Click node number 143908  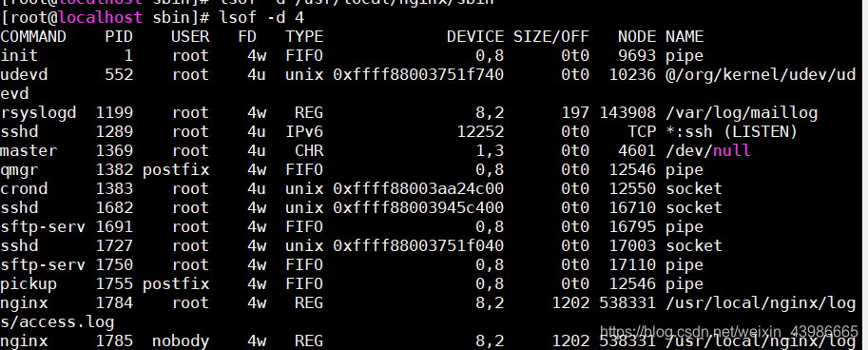pos(627,113)
